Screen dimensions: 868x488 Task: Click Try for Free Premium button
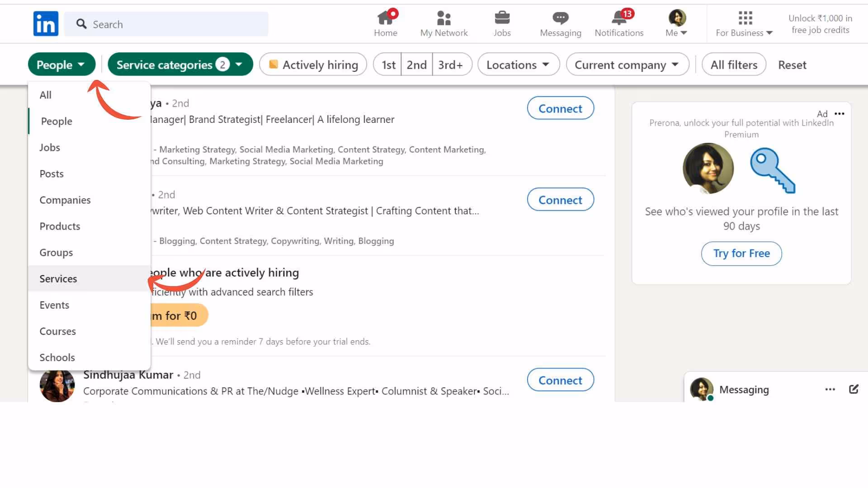741,253
